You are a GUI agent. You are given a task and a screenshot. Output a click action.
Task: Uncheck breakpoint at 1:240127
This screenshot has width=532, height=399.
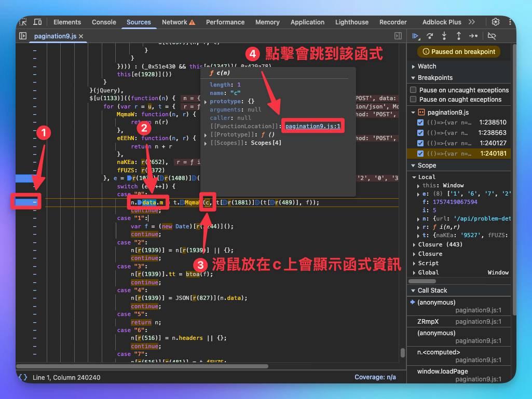click(420, 143)
